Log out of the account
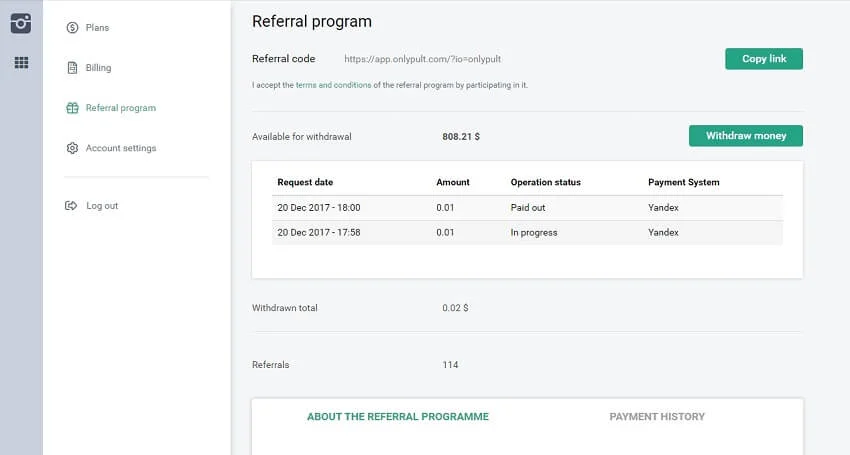This screenshot has width=850, height=455. point(102,206)
